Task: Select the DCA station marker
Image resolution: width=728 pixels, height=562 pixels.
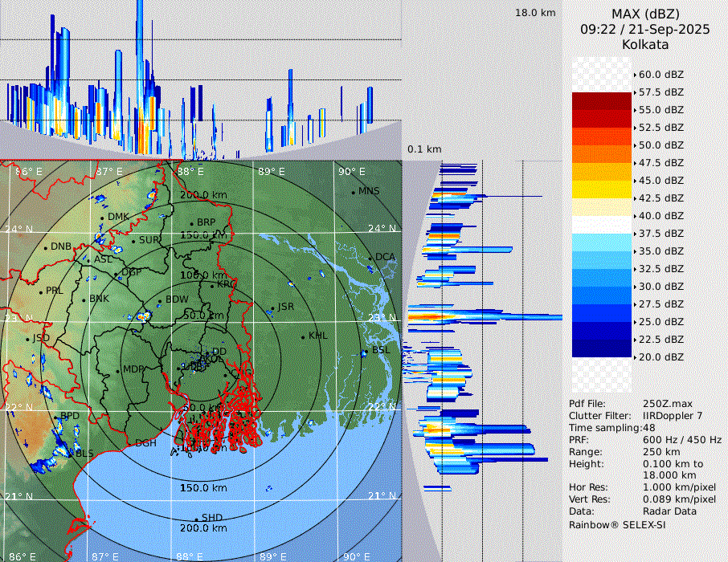Action: point(371,258)
